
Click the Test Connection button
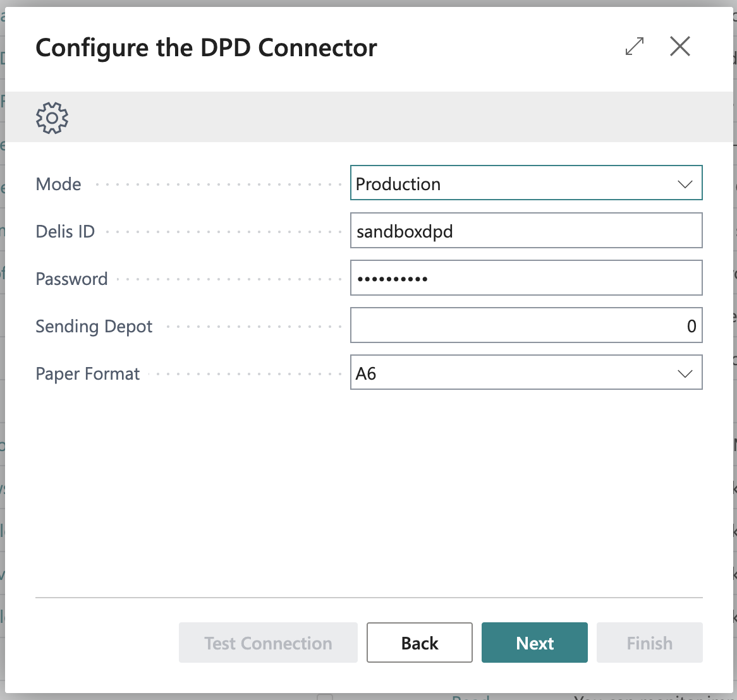coord(268,643)
